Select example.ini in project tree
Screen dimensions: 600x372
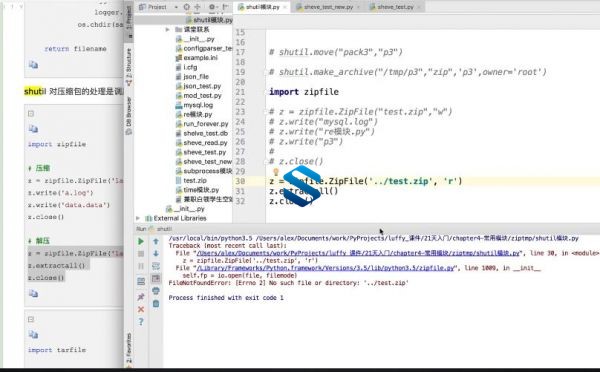pyautogui.click(x=197, y=58)
